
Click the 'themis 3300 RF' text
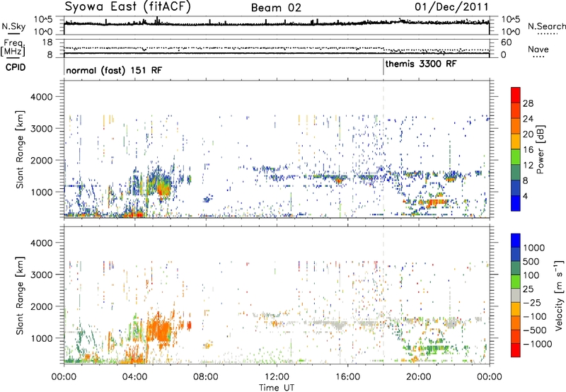coord(421,64)
